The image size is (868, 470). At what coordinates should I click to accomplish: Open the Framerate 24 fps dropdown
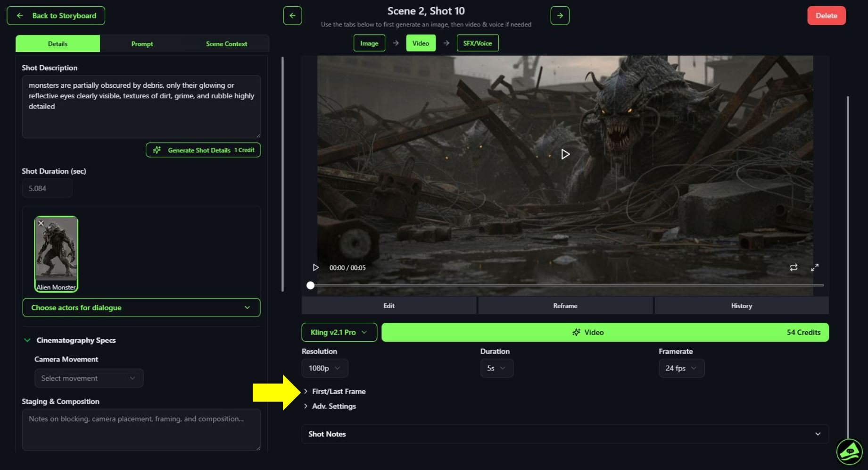[681, 368]
